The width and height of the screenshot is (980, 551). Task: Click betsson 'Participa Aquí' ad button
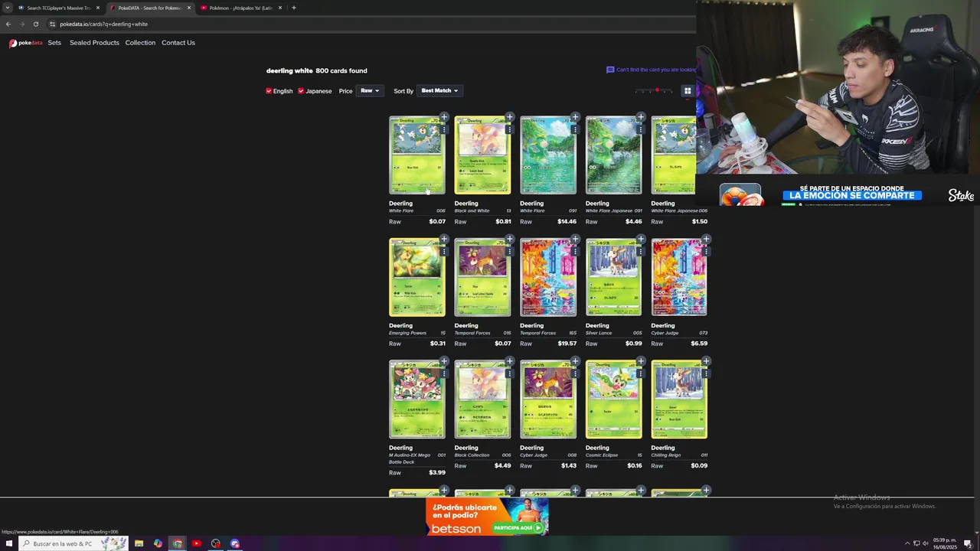point(518,527)
